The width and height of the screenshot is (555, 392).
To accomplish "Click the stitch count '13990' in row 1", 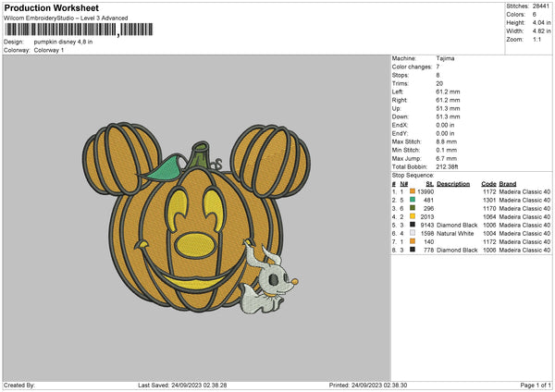I will tap(425, 191).
